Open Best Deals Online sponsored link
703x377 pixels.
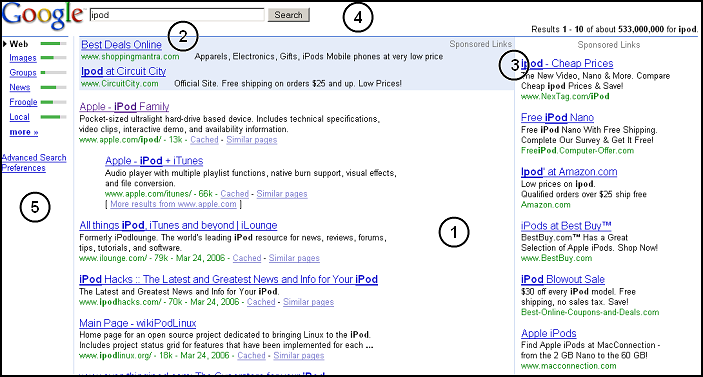tap(122, 45)
